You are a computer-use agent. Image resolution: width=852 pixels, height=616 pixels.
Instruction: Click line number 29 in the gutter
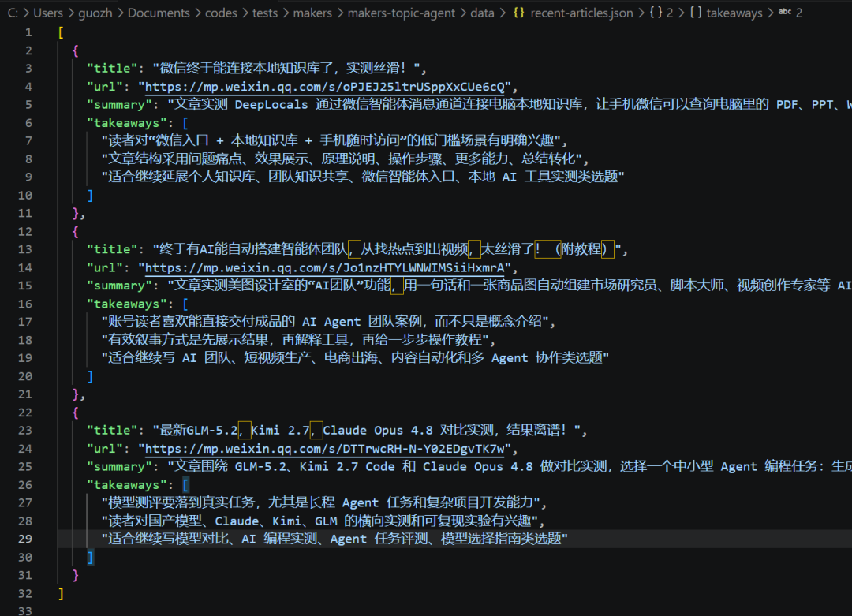point(25,539)
